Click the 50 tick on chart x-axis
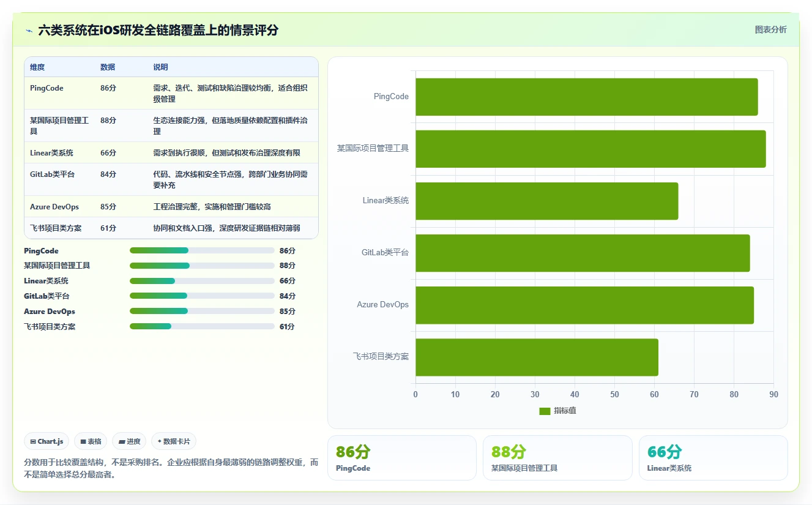This screenshot has height=505, width=812. pyautogui.click(x=614, y=395)
